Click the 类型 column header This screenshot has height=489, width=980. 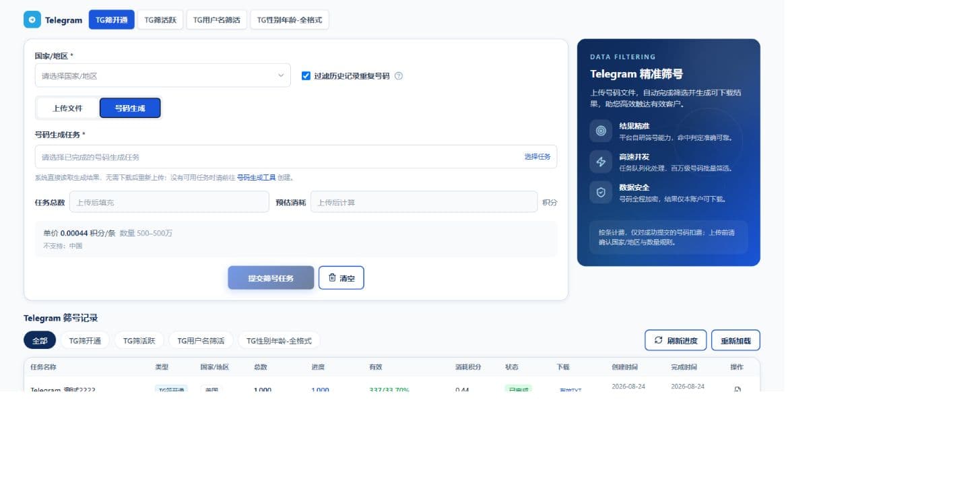pos(162,367)
